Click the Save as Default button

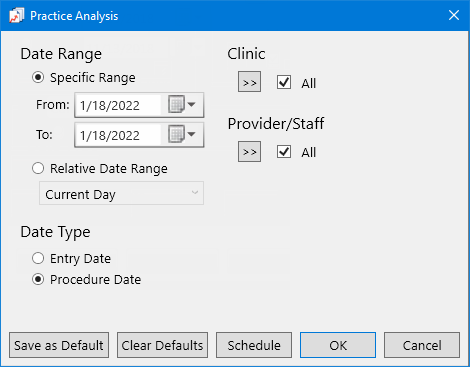(59, 345)
